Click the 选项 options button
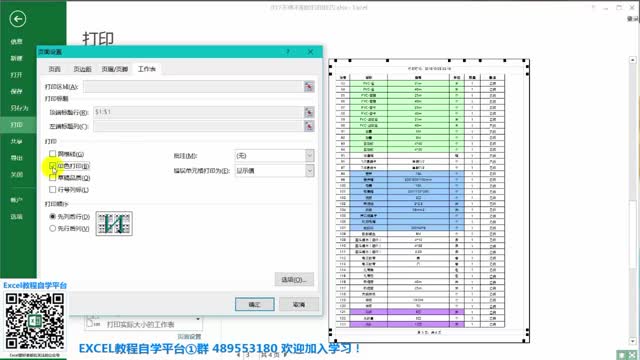 [x=294, y=280]
